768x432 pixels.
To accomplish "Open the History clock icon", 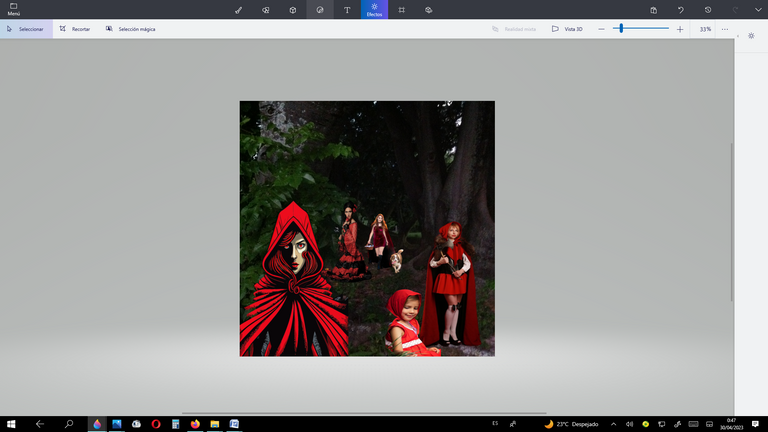I will click(708, 10).
